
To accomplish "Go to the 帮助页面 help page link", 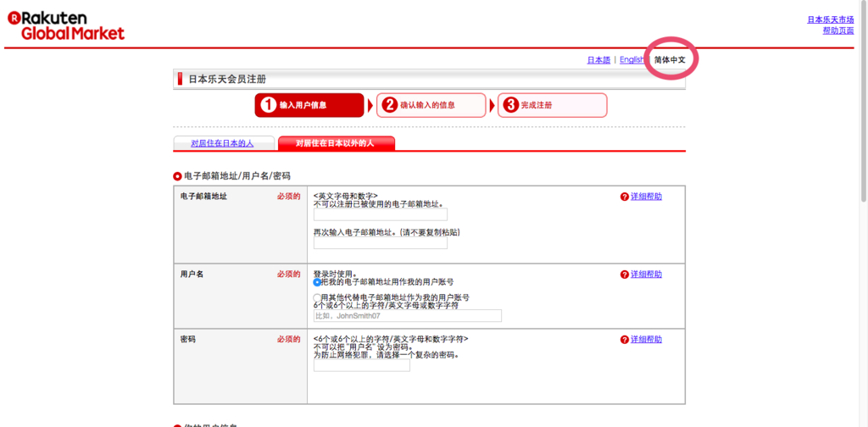I will coord(837,30).
